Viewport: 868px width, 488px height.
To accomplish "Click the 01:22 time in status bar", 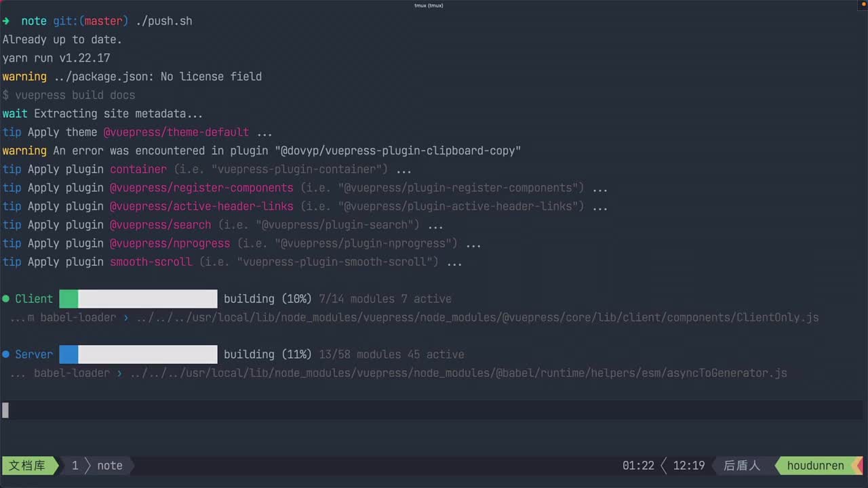I will [x=639, y=466].
